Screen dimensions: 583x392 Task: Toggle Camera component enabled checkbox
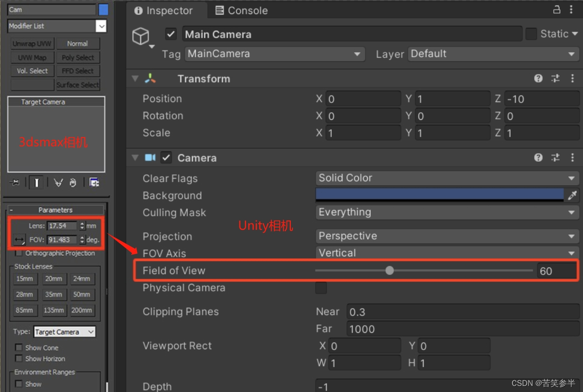[x=166, y=158]
